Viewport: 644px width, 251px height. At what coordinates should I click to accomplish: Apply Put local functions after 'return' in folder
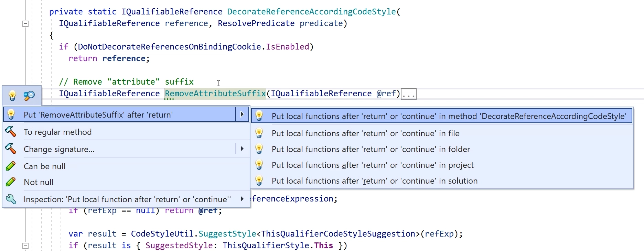[x=442, y=149]
